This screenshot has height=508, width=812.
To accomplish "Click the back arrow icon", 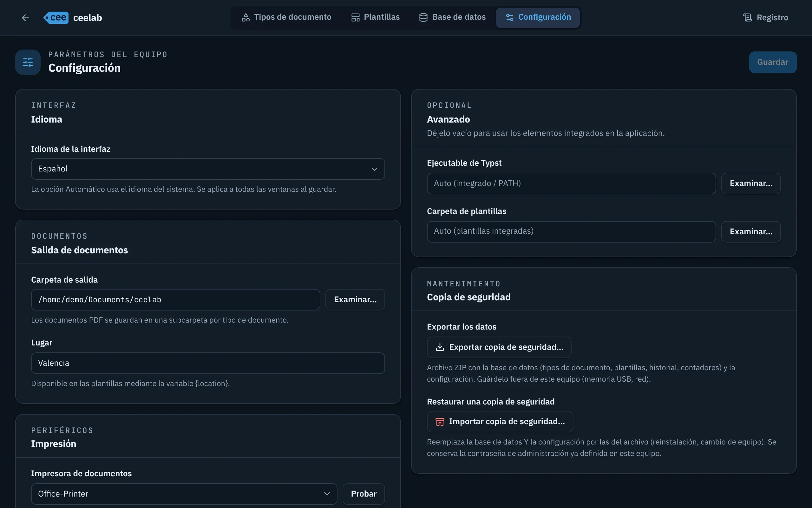I will pos(25,17).
